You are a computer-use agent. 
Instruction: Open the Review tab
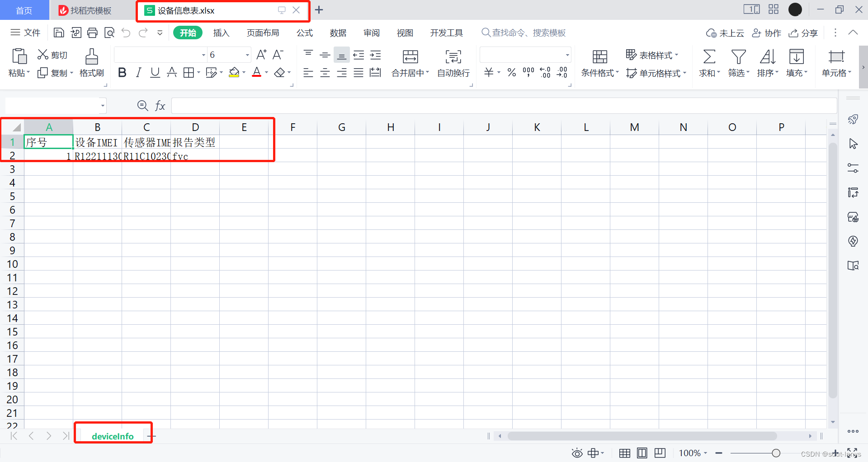372,33
